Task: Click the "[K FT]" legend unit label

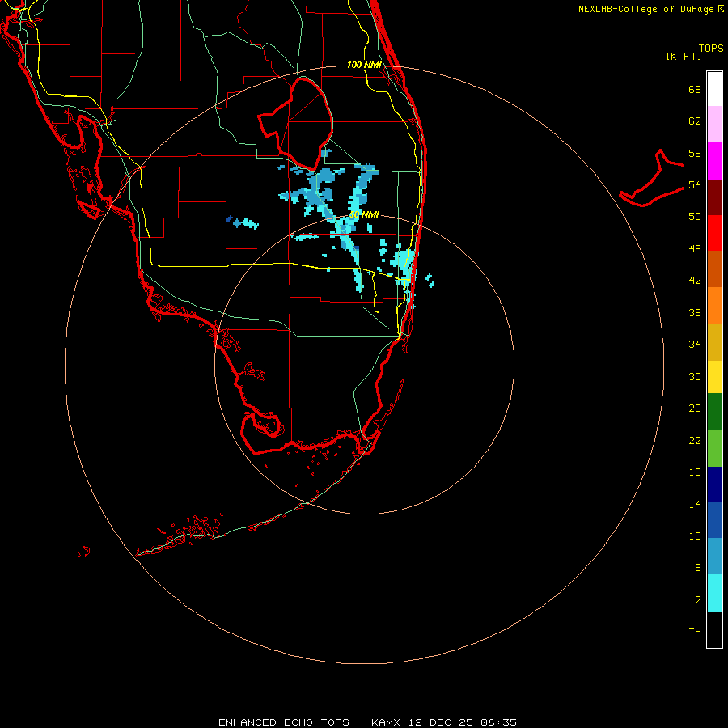Action: click(684, 56)
